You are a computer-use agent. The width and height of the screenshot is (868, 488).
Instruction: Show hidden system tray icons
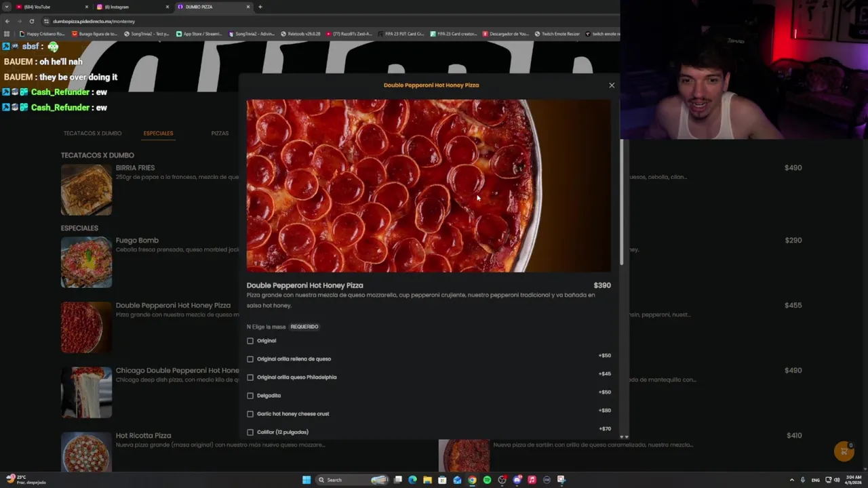click(x=792, y=480)
